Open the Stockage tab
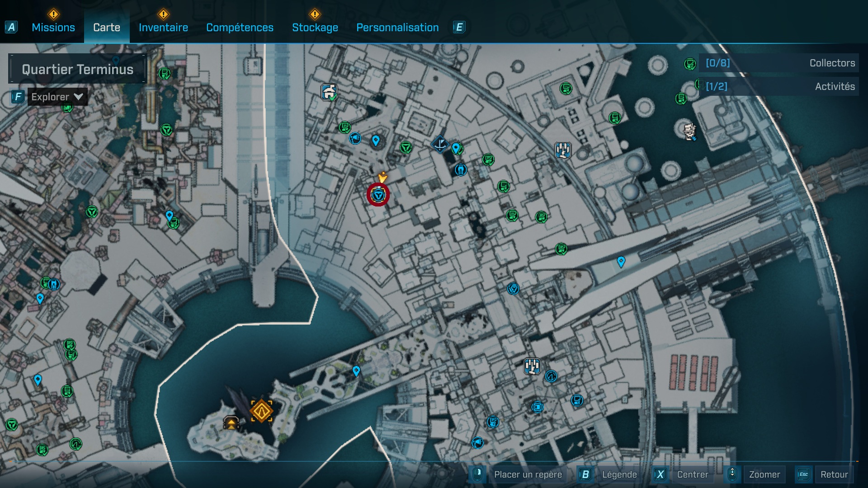Screen dimensions: 868x488 [x=315, y=28]
